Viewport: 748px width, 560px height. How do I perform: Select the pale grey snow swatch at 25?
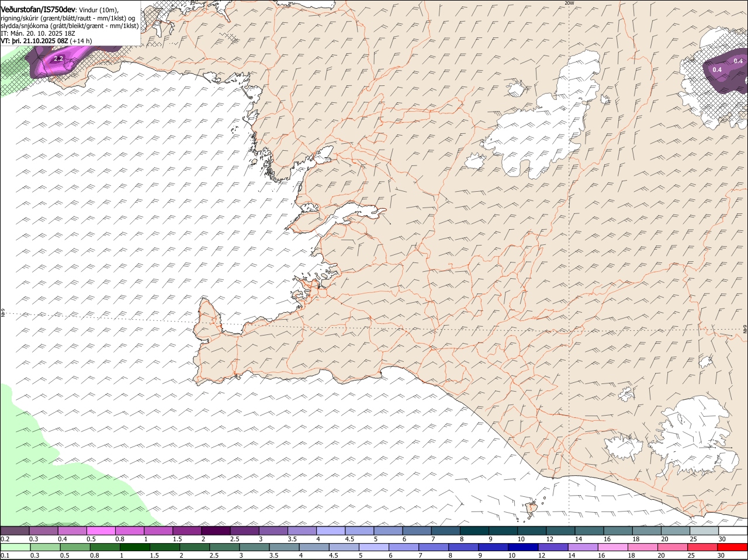pos(705,531)
